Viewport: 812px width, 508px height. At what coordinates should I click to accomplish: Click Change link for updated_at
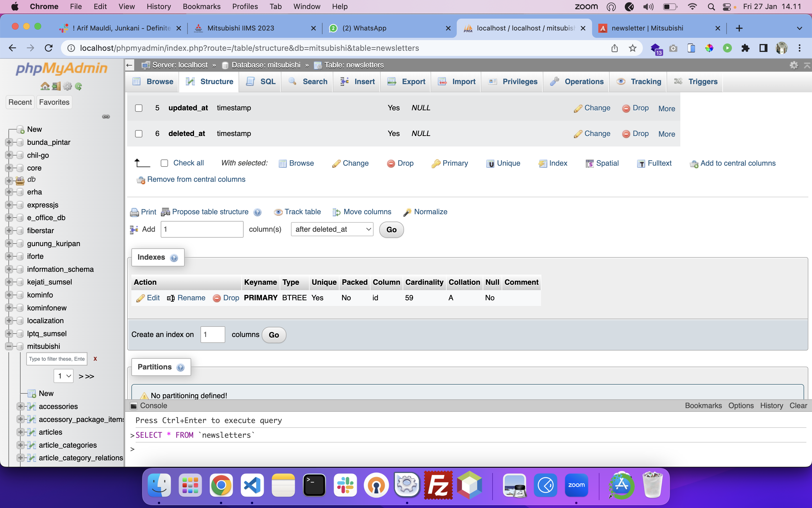(592, 108)
